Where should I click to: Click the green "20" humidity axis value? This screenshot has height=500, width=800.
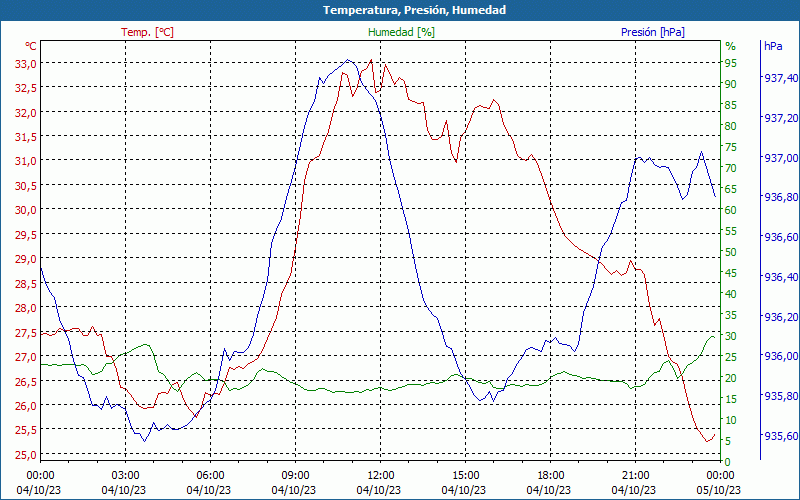(x=731, y=378)
